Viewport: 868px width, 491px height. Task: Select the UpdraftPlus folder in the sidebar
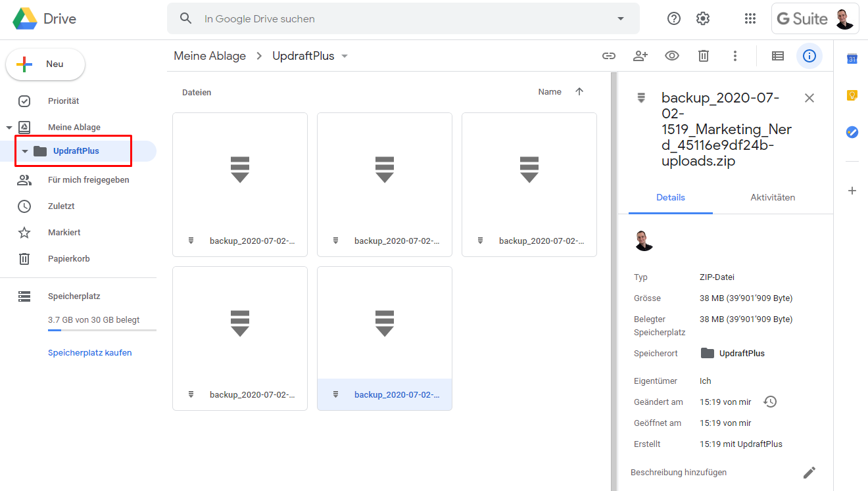tap(76, 151)
